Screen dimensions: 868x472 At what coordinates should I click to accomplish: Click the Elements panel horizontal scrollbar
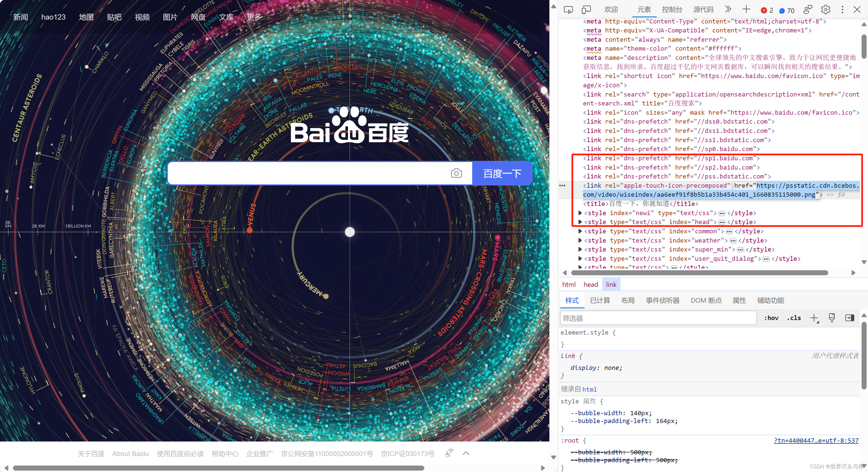[x=700, y=273]
